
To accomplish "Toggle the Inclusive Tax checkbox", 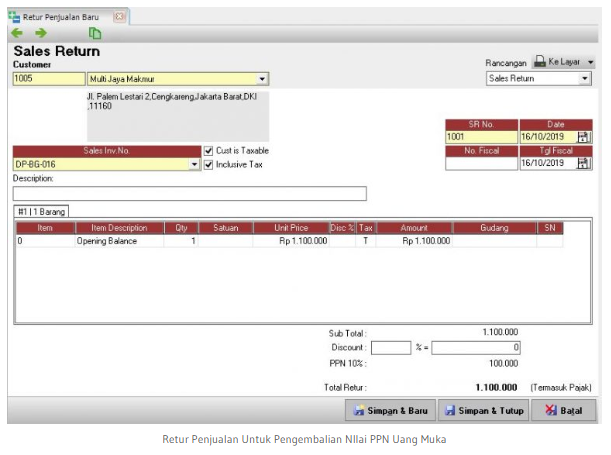I will [208, 164].
